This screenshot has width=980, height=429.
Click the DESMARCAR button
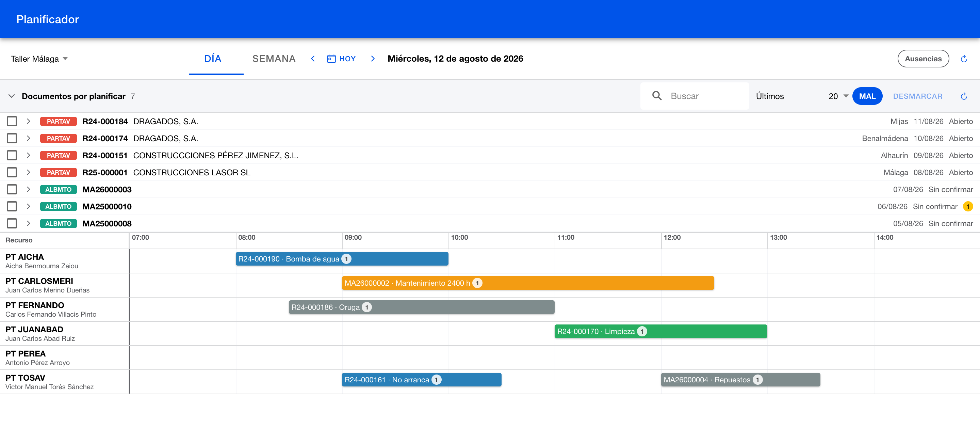click(918, 96)
